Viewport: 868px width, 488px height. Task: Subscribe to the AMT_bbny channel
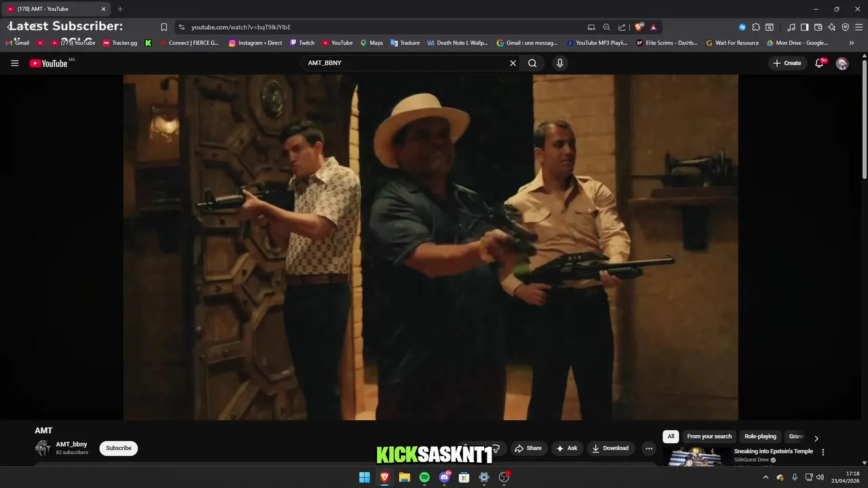click(119, 448)
